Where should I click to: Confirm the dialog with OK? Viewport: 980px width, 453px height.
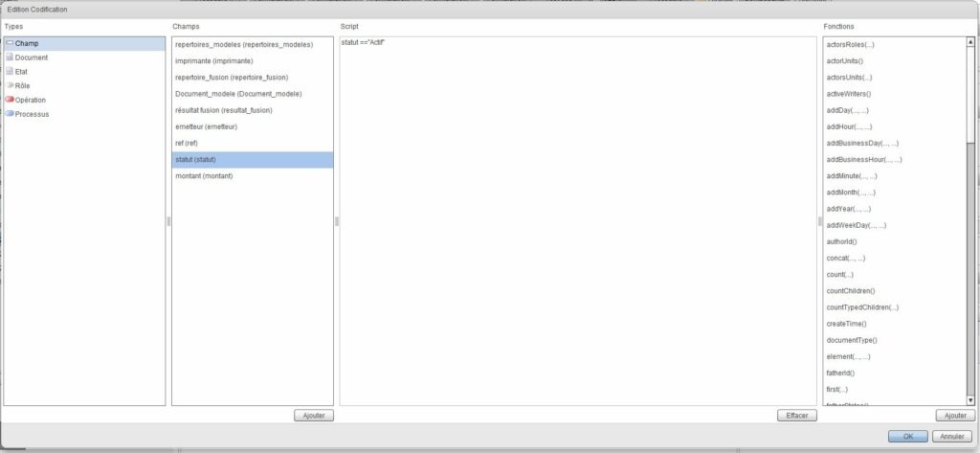[907, 437]
